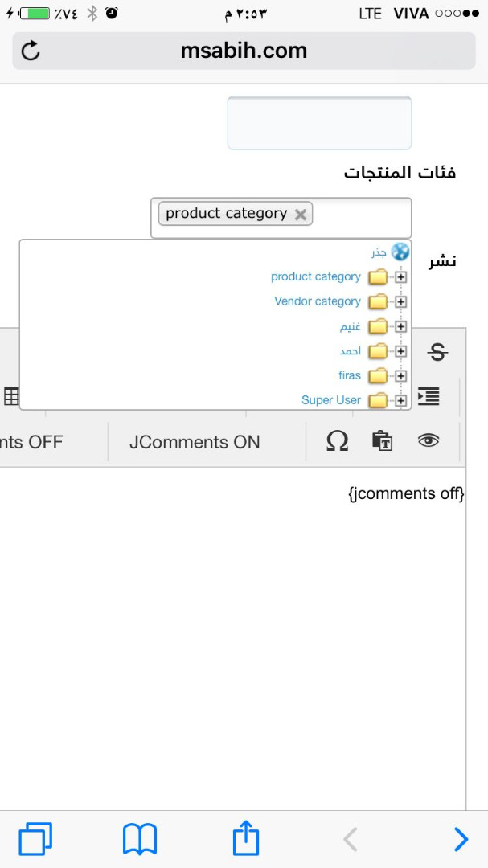Expand the firas folder node

pos(400,376)
